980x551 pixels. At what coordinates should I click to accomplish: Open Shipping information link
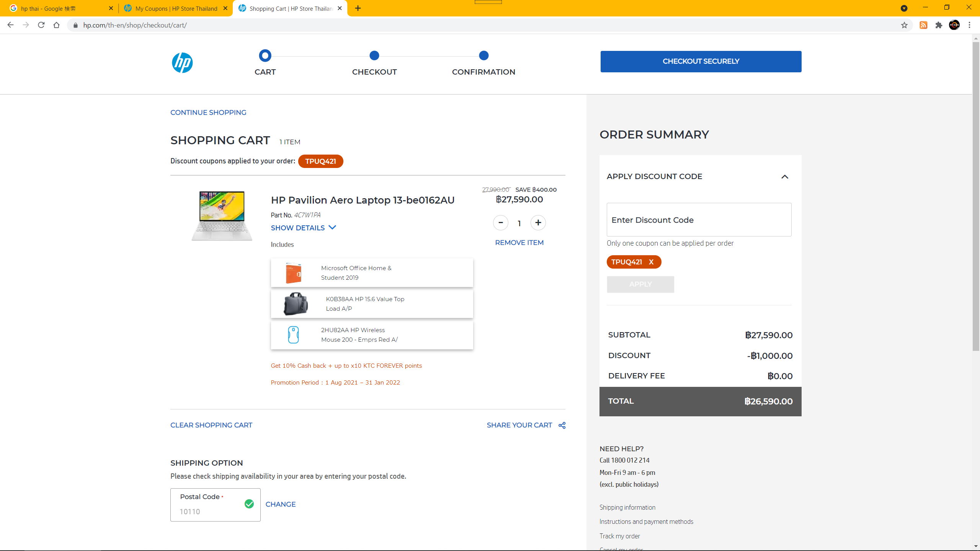pos(627,507)
